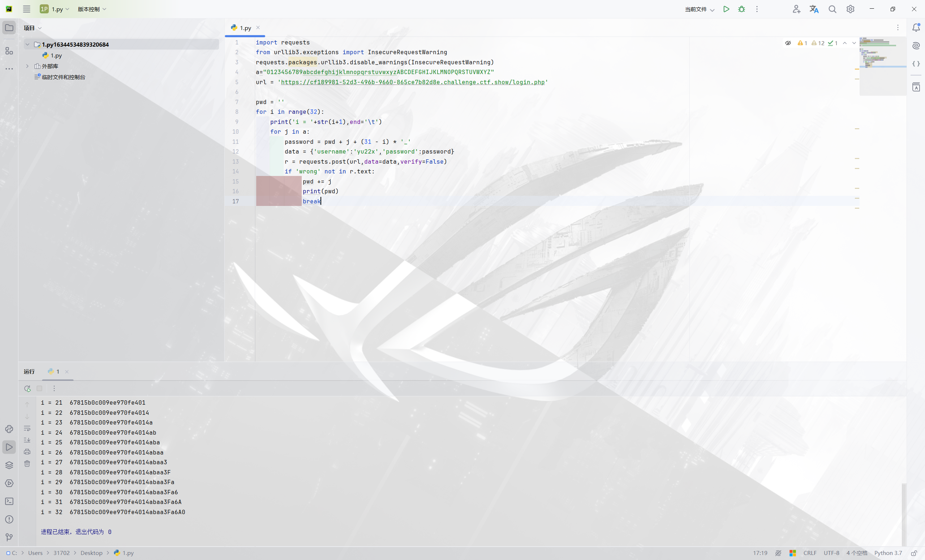This screenshot has width=925, height=560.
Task: Click the print console output icon
Action: point(27,452)
